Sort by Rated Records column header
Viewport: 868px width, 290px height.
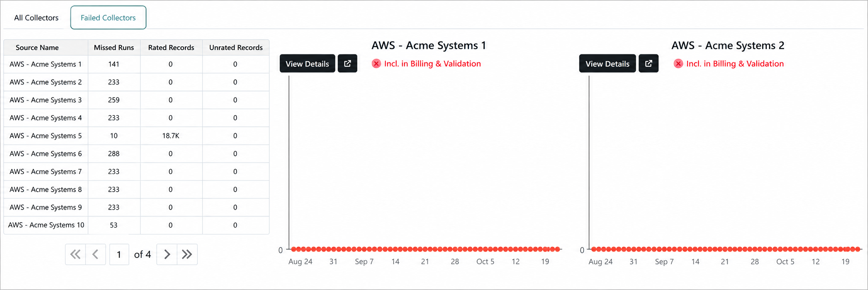click(171, 48)
